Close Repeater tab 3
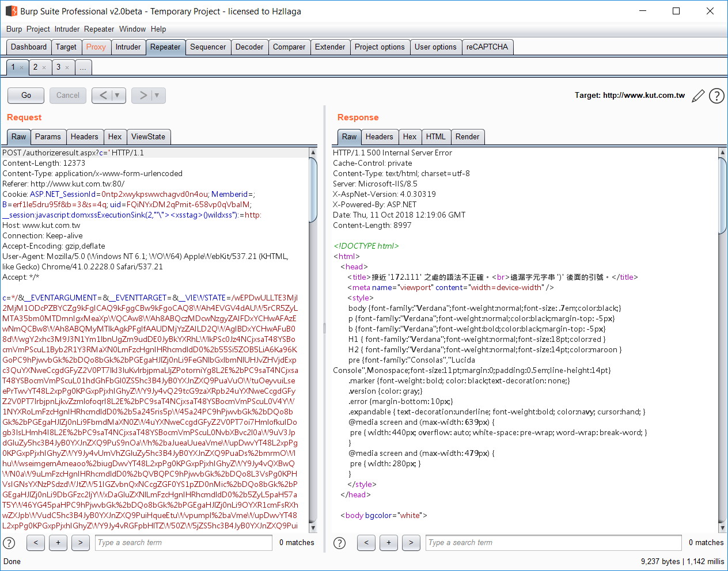Screen dimensions: 728x571 (67, 68)
